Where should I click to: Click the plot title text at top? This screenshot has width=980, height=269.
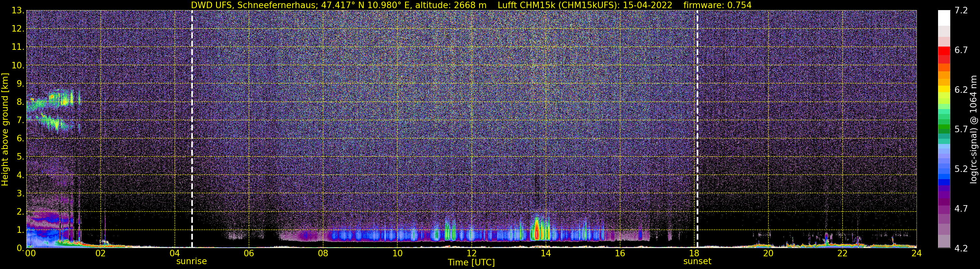click(471, 5)
